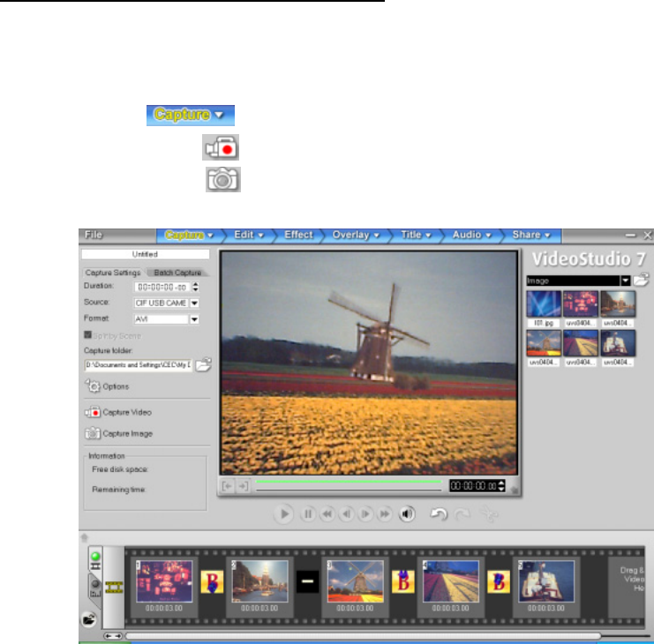Expand the Format dropdown
This screenshot has height=644, width=654.
click(194, 319)
